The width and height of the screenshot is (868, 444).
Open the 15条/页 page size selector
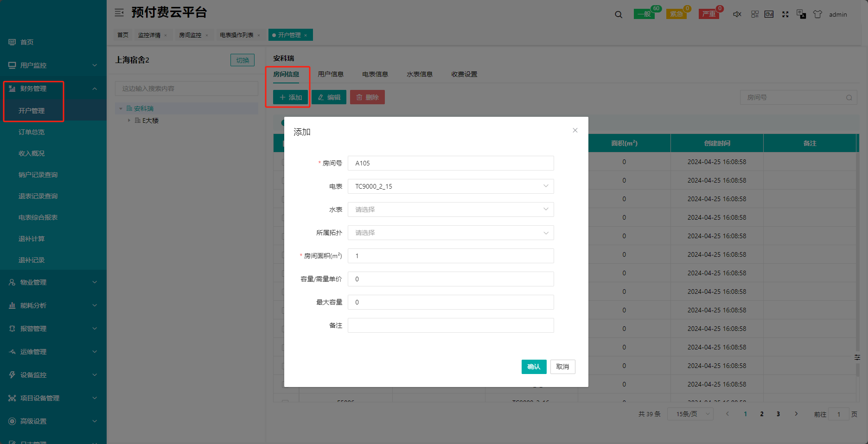pos(690,414)
